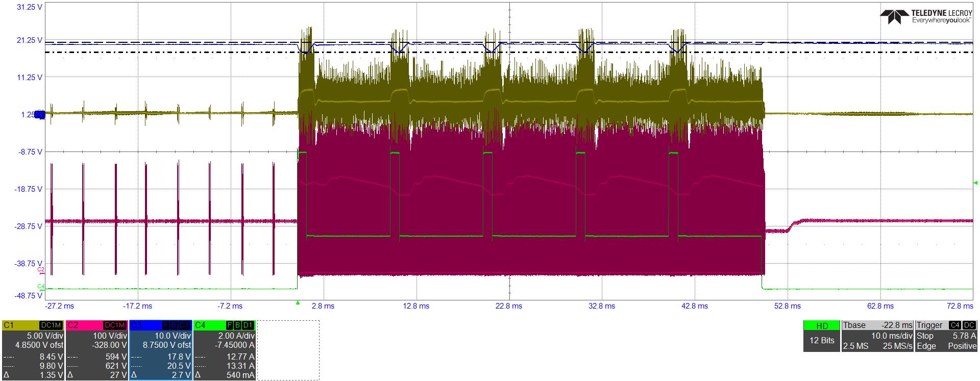Click the 5.78 A trigger level
Screen dimensions: 980x381
click(x=964, y=336)
